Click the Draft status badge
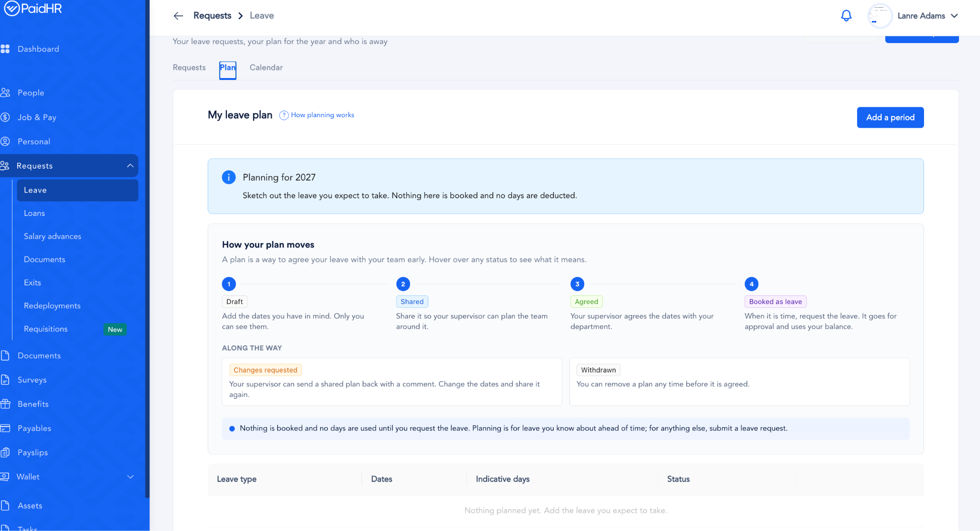 (234, 302)
